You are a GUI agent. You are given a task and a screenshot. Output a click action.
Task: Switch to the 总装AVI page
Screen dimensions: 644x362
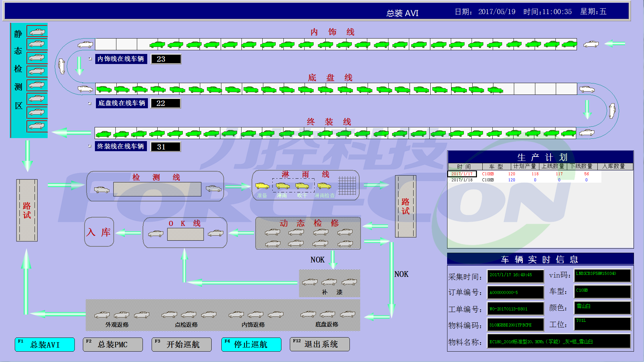[x=45, y=345]
